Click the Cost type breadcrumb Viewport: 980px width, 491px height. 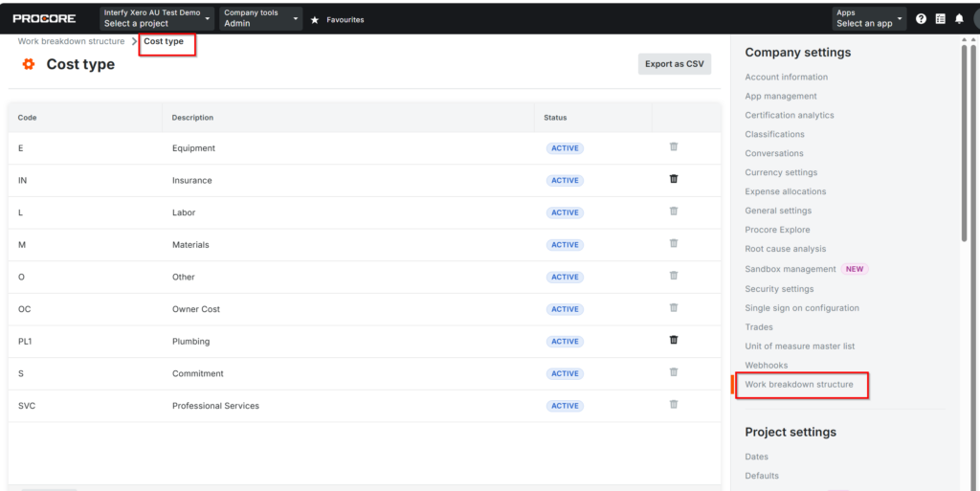pyautogui.click(x=164, y=41)
